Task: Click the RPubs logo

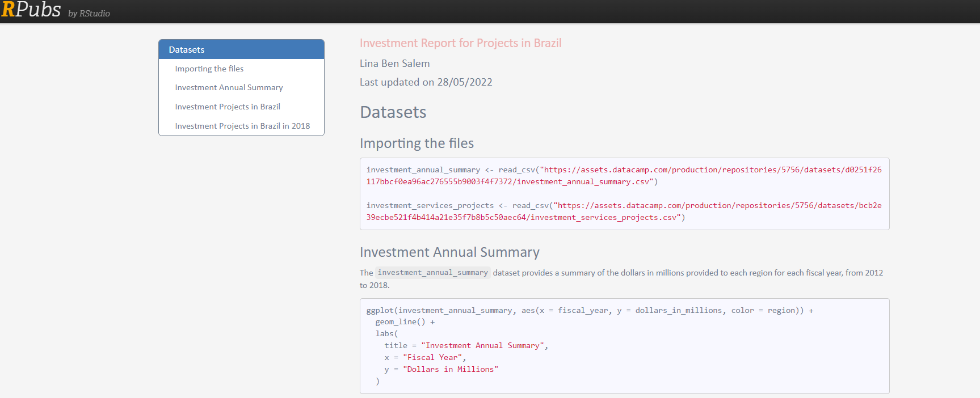Action: point(31,10)
